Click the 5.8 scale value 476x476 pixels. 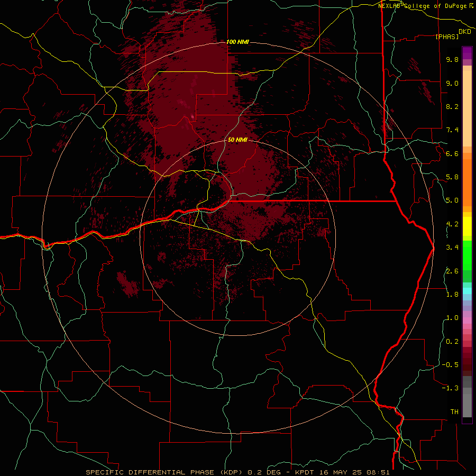pyautogui.click(x=452, y=177)
